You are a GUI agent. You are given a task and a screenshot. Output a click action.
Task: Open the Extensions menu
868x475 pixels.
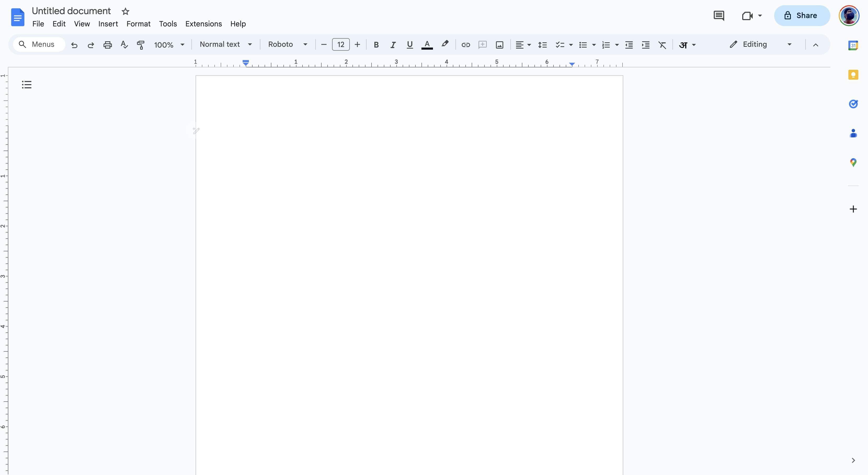tap(203, 24)
